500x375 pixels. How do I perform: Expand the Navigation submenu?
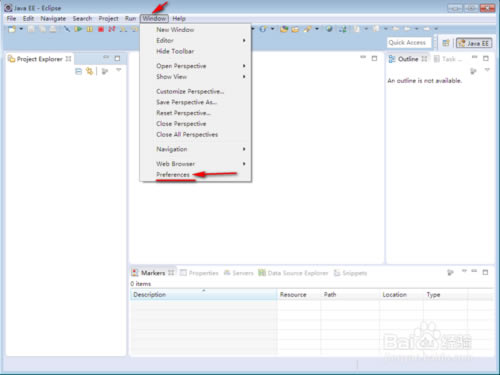click(x=195, y=149)
